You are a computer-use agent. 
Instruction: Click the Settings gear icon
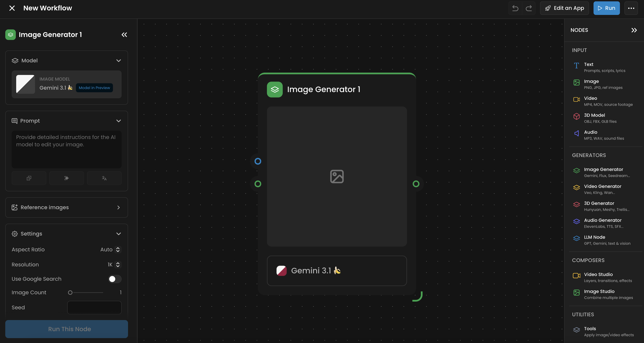tap(15, 234)
